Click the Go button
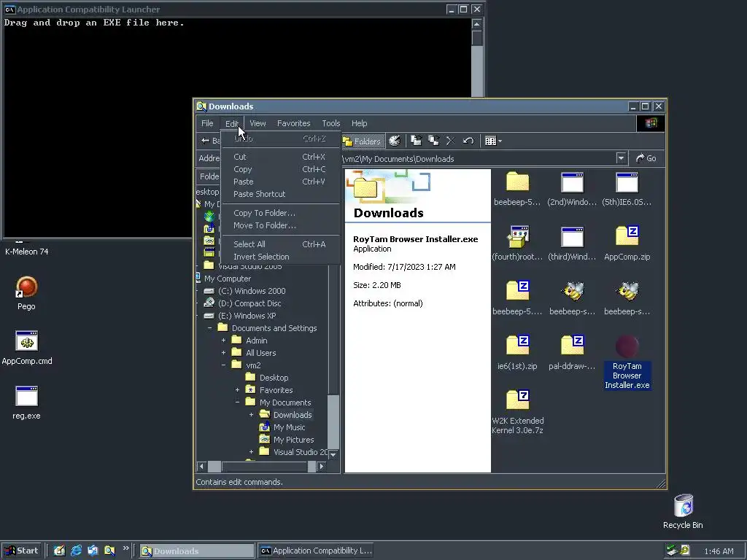This screenshot has width=747, height=560. tap(646, 158)
